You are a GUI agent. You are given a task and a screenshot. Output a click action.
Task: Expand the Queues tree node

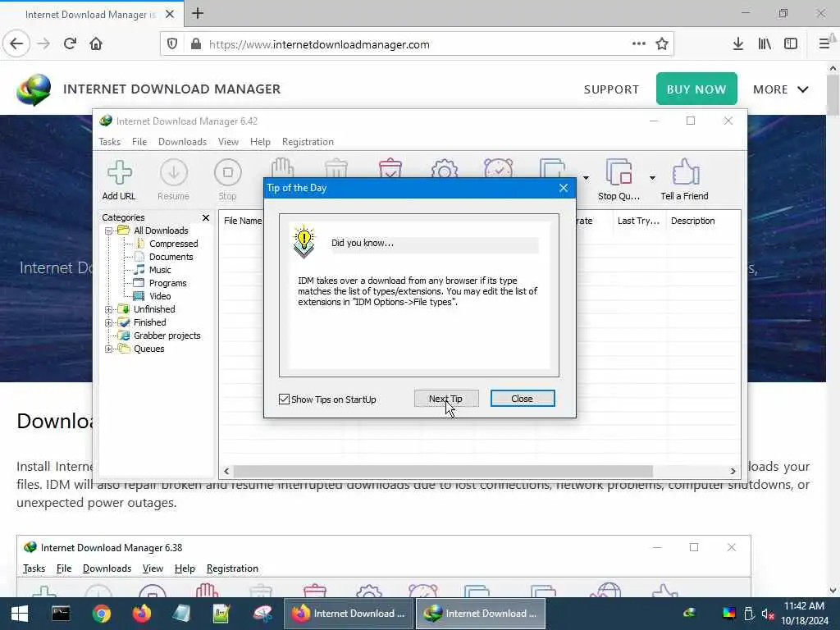pos(109,349)
